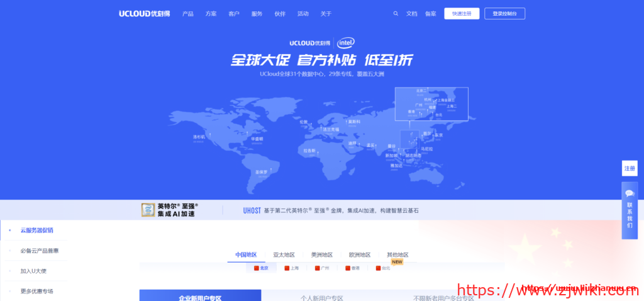Choose 广州 data center option
644x301 pixels.
[322, 268]
